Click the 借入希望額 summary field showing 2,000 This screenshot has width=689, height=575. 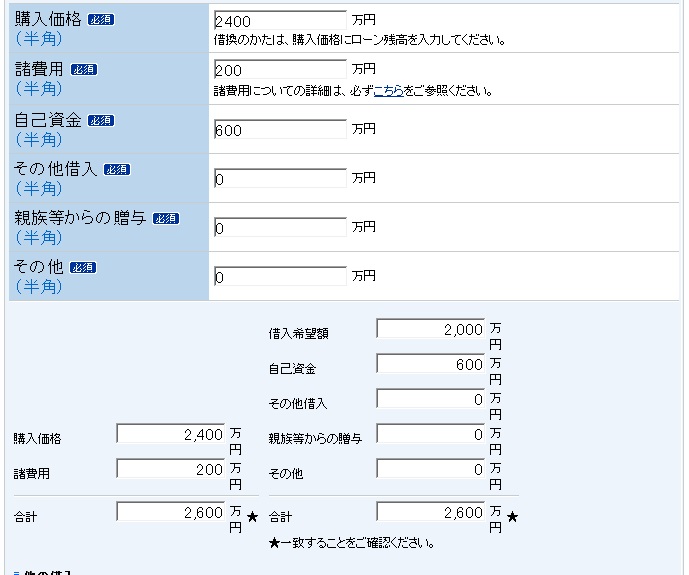click(x=431, y=329)
